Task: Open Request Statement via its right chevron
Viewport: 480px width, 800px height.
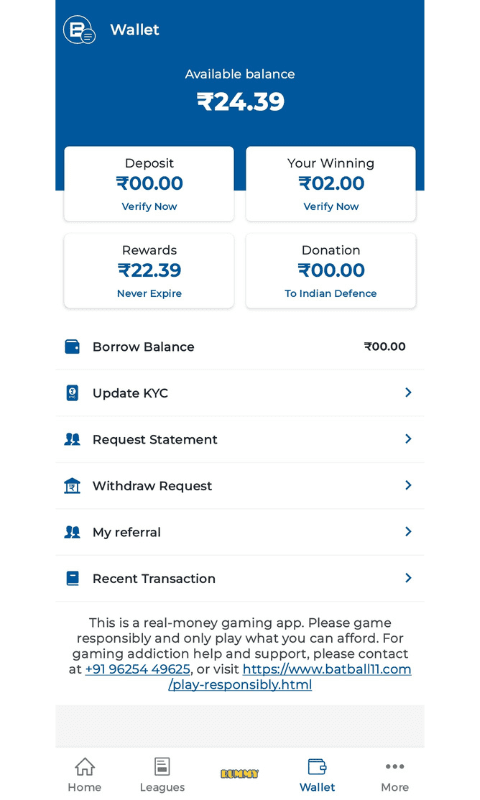Action: (x=408, y=439)
